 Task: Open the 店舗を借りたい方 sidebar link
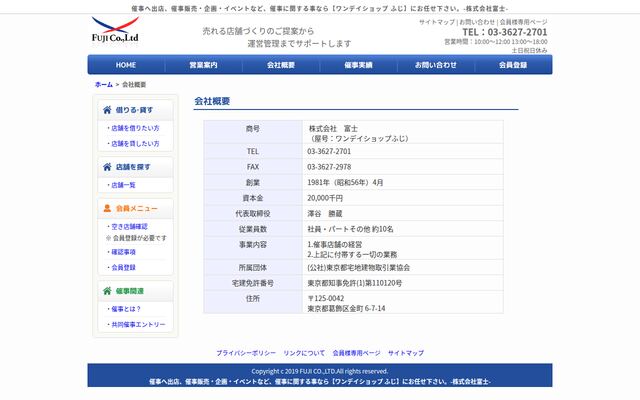point(135,128)
